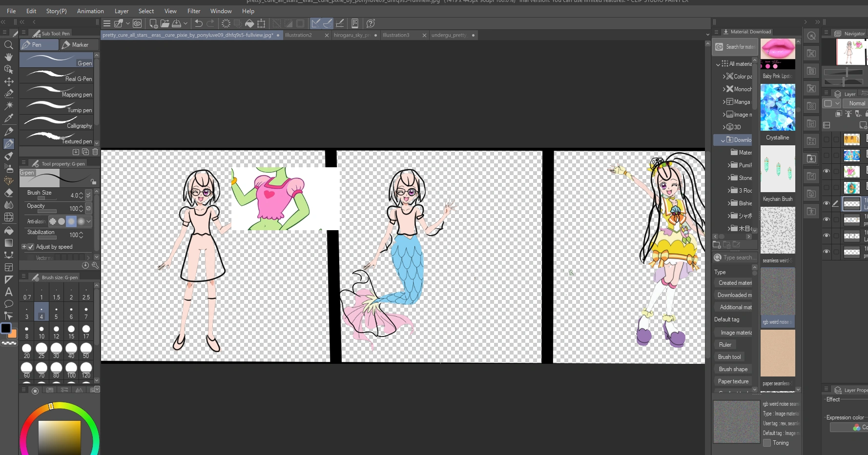
Task: Check the Toning checkbox
Action: click(x=767, y=443)
